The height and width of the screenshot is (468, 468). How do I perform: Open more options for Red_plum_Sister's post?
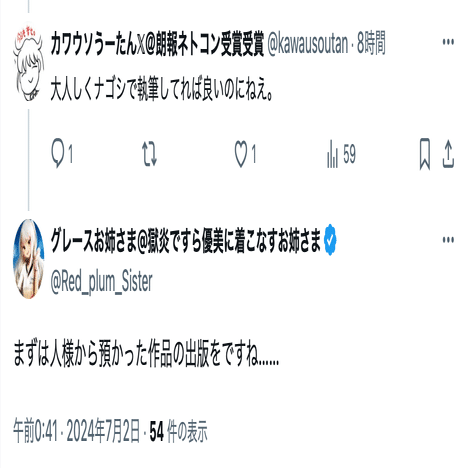(x=448, y=240)
